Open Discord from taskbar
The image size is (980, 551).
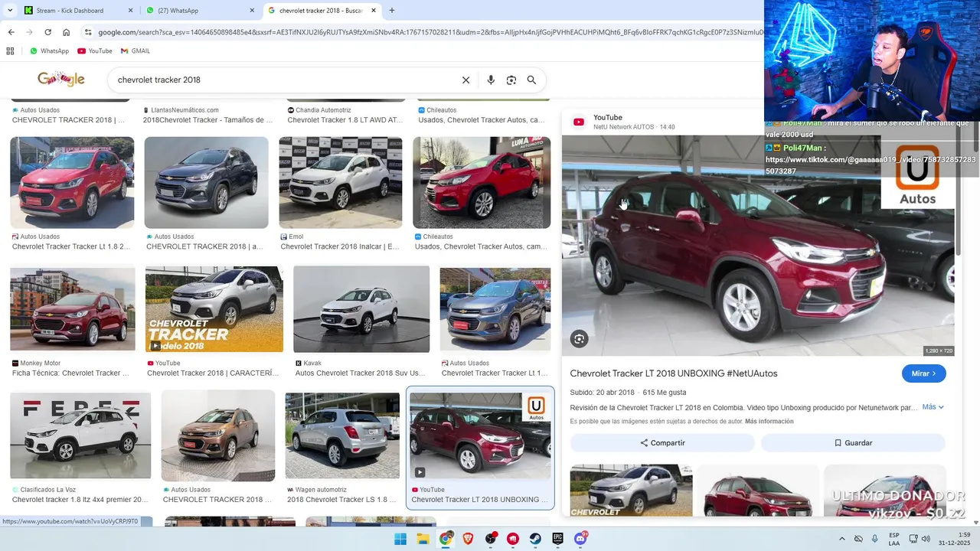(x=580, y=539)
